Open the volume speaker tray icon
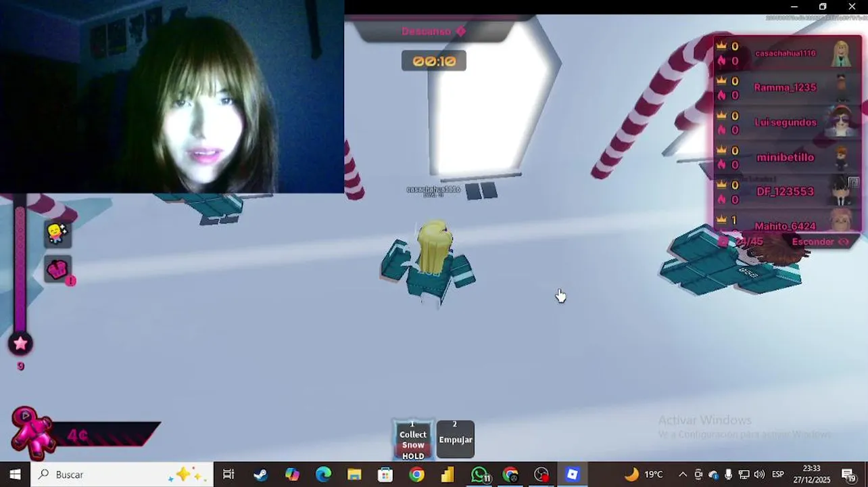 [x=759, y=474]
